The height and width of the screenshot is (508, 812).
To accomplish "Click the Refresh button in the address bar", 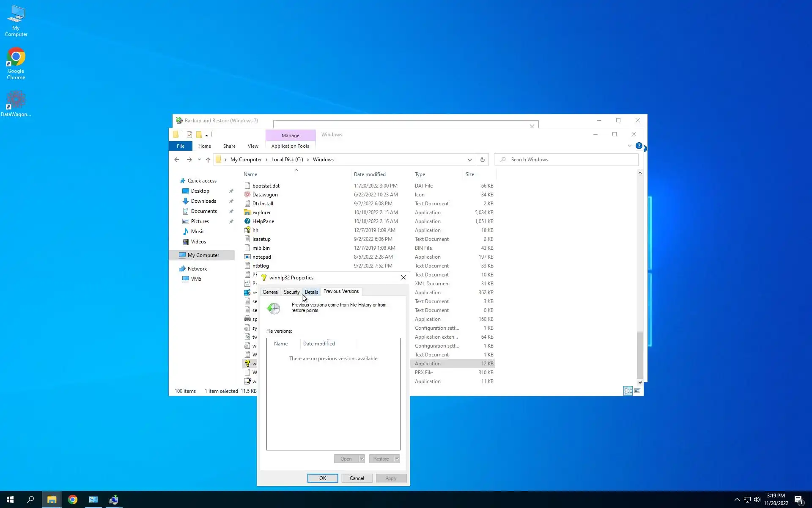I will point(482,160).
